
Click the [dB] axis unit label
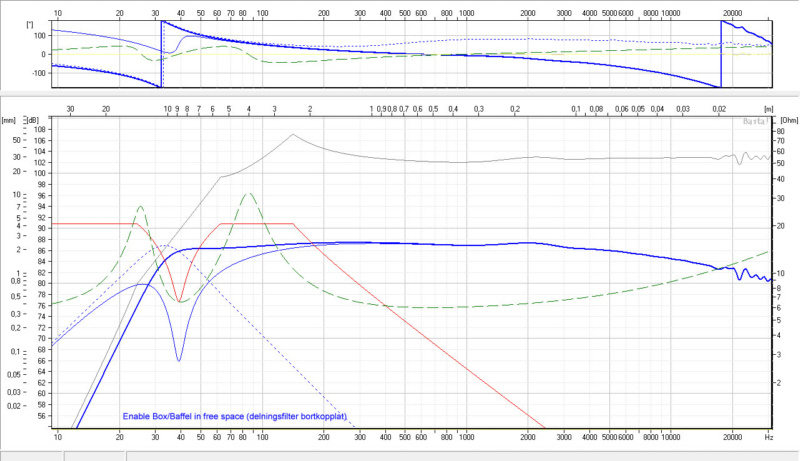(x=34, y=119)
